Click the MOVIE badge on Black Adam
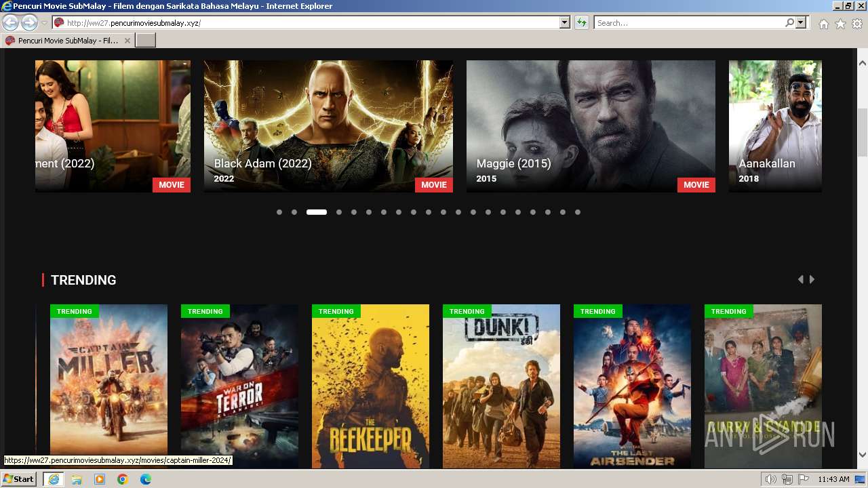The width and height of the screenshot is (868, 488). click(x=434, y=184)
